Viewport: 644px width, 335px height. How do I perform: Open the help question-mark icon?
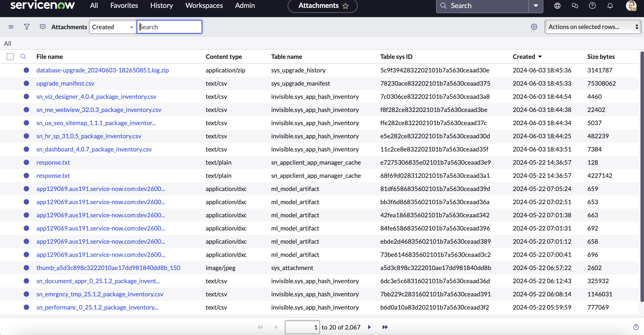pos(592,5)
